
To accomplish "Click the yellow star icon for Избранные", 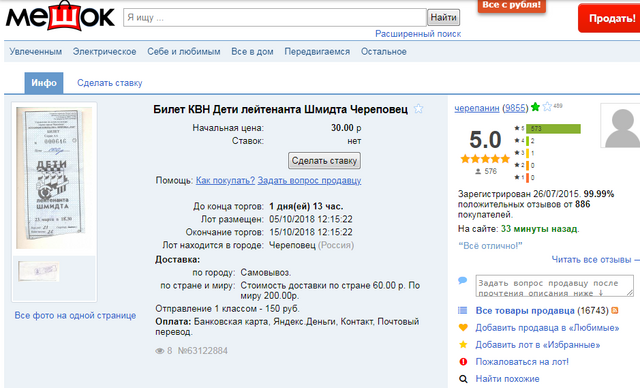I will (463, 344).
